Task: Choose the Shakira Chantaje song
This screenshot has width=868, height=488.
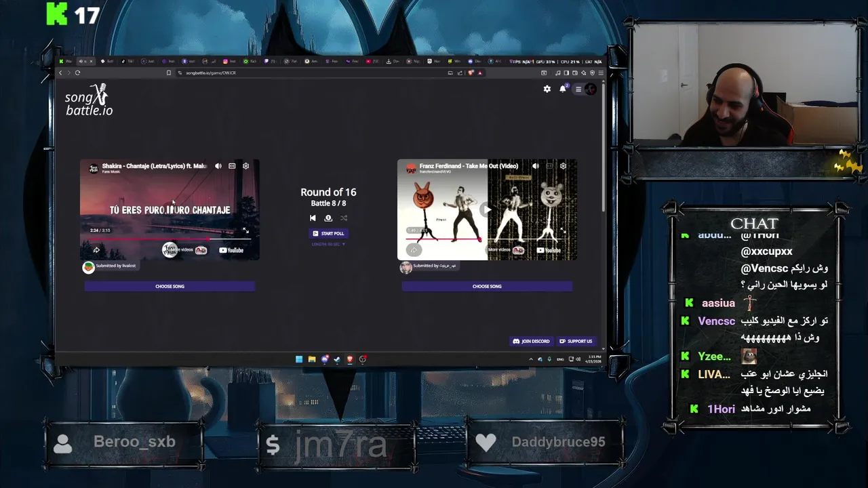Action: (x=170, y=286)
